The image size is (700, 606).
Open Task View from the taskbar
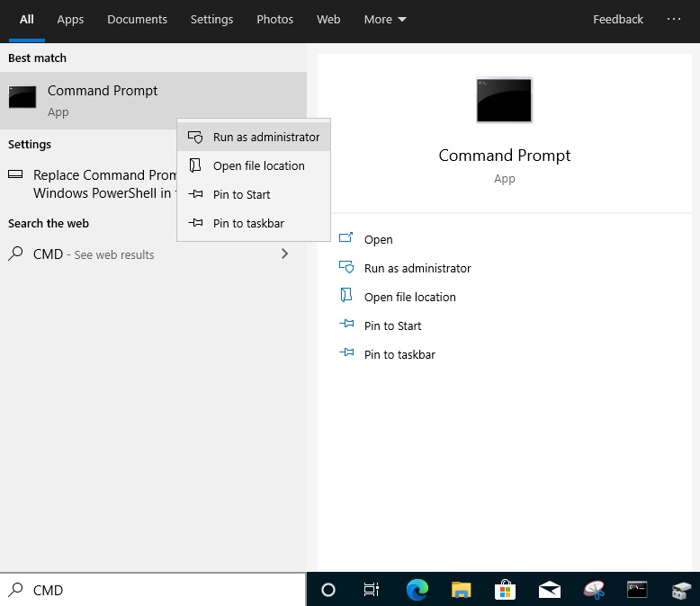tap(371, 590)
